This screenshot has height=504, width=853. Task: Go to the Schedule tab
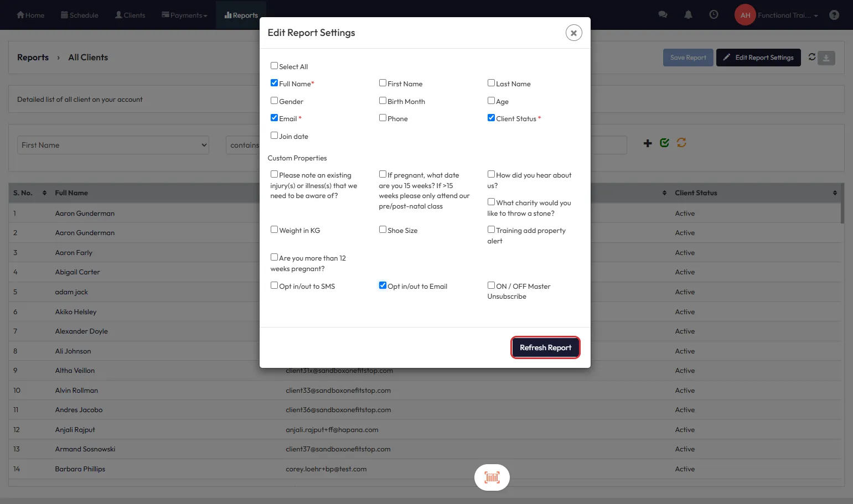coord(80,15)
